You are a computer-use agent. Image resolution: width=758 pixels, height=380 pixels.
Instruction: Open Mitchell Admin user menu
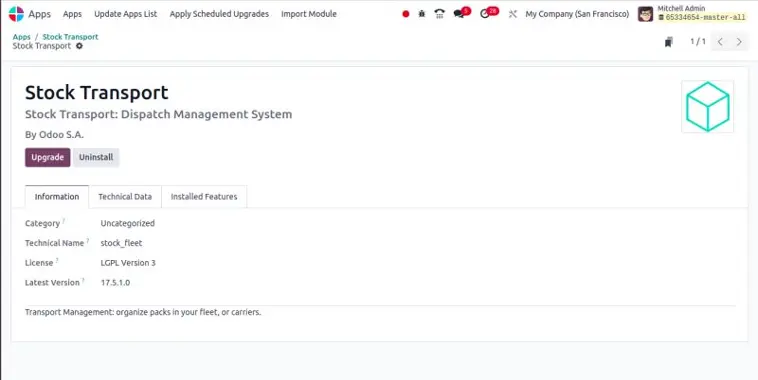(692, 14)
